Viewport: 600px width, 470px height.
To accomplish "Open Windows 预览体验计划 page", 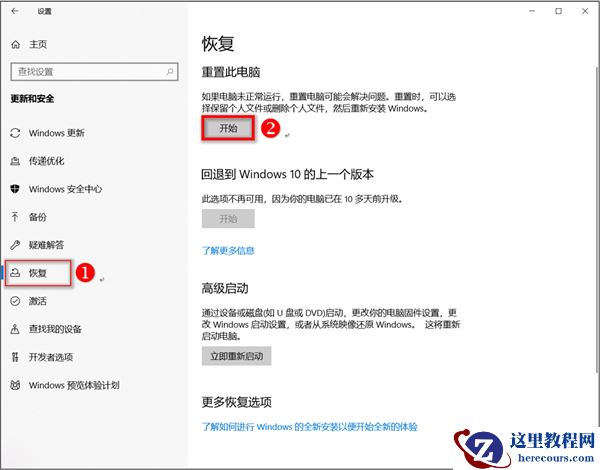I will [x=74, y=385].
